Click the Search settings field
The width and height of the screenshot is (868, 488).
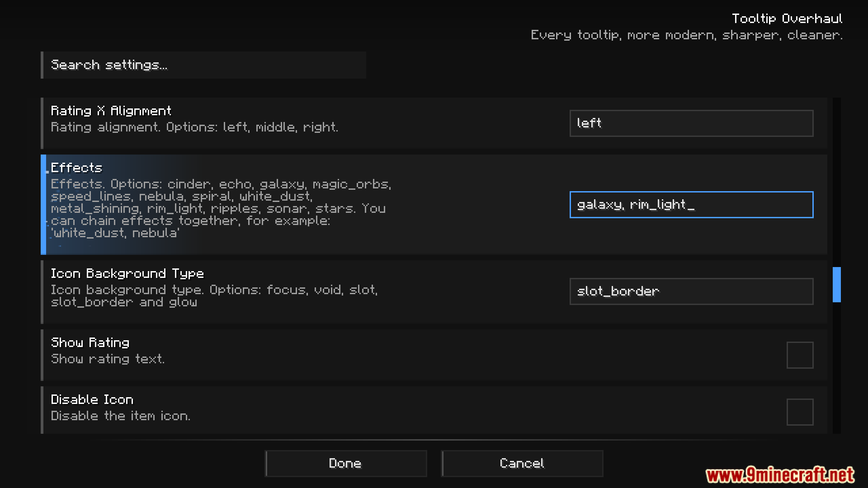(x=203, y=65)
